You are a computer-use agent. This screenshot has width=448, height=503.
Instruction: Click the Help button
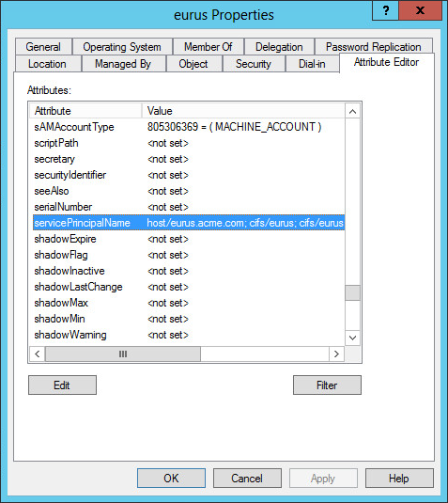[x=399, y=479]
